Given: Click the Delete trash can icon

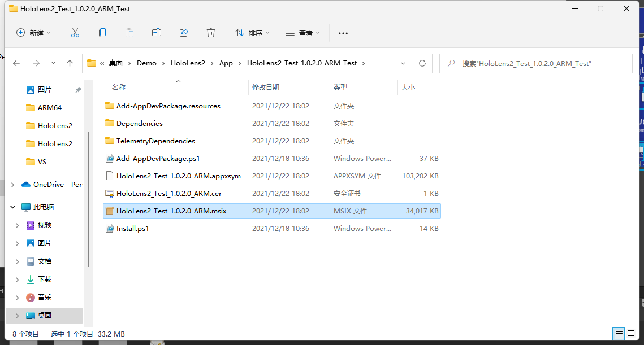Looking at the screenshot, I should point(211,33).
